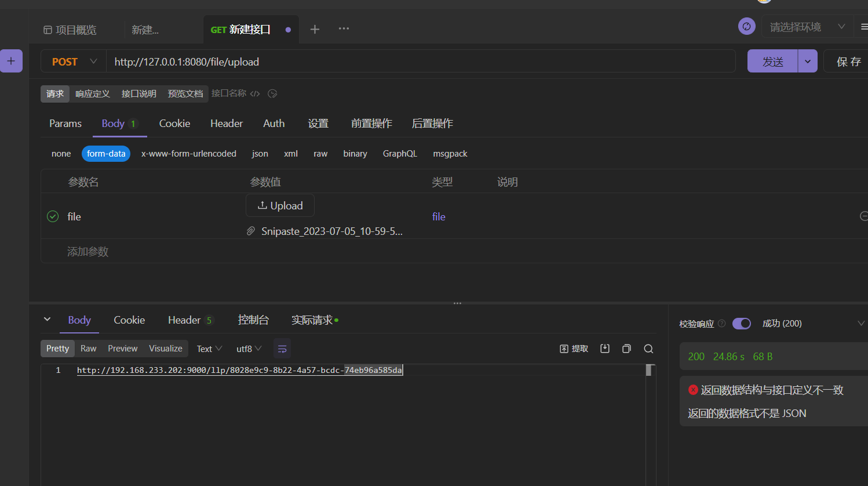Show response in Visualize view
Screen dimensions: 868x486
coord(166,349)
